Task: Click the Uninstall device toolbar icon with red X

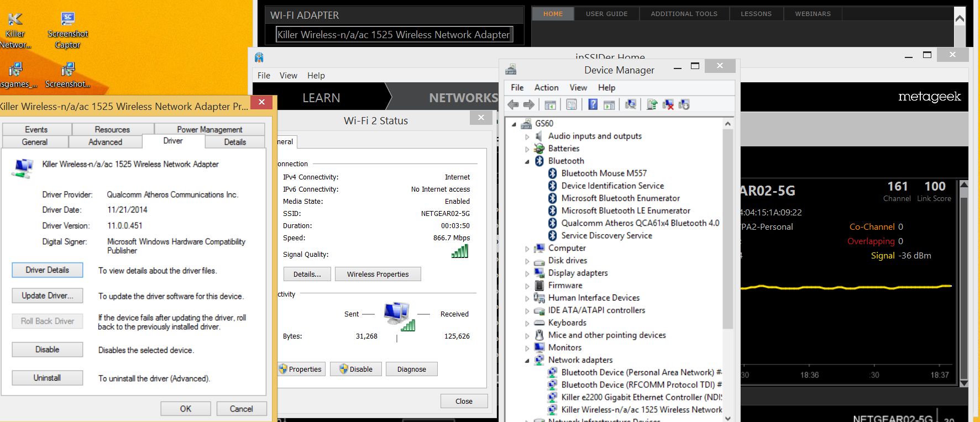Action: pos(668,104)
